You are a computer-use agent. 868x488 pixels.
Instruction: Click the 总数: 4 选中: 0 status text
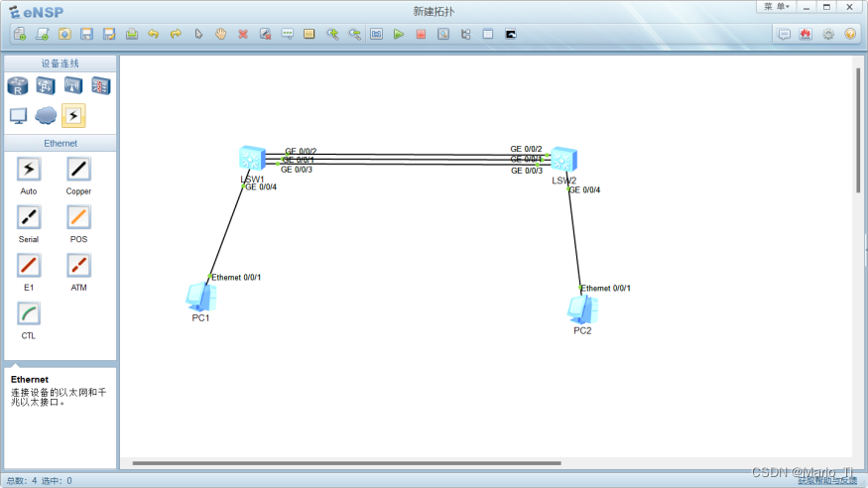40,481
